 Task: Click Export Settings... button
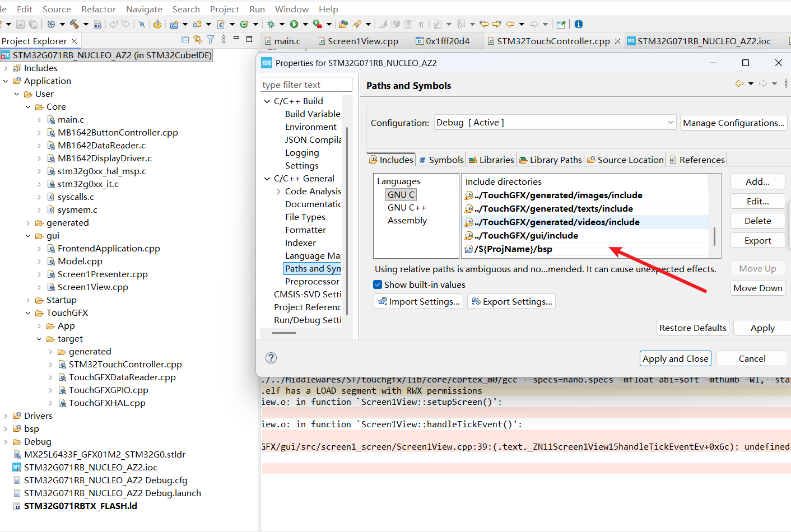511,301
